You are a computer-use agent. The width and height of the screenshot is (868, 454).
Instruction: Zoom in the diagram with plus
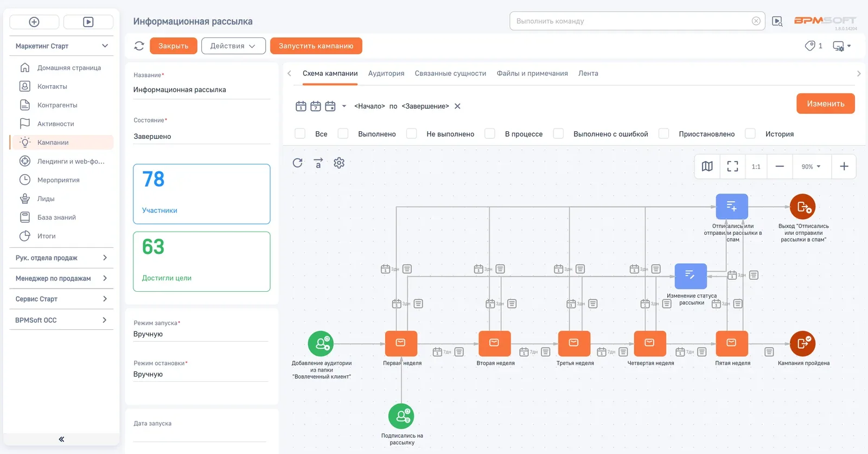click(844, 167)
